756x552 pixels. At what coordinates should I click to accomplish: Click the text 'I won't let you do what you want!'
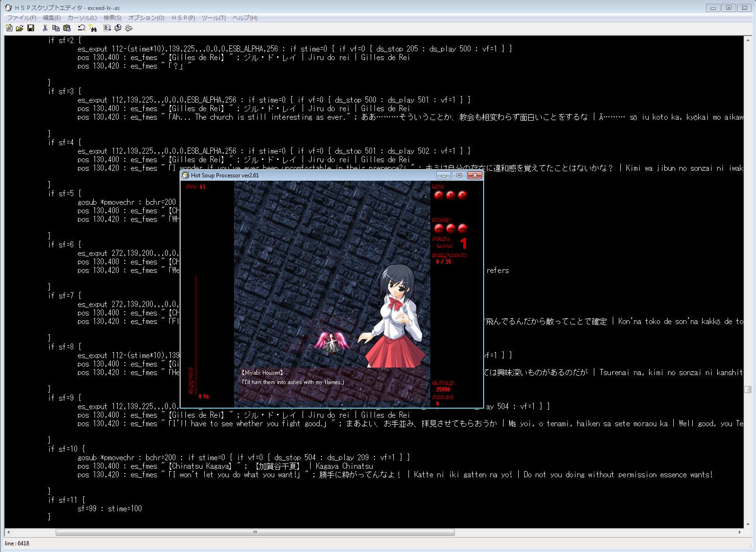point(235,475)
